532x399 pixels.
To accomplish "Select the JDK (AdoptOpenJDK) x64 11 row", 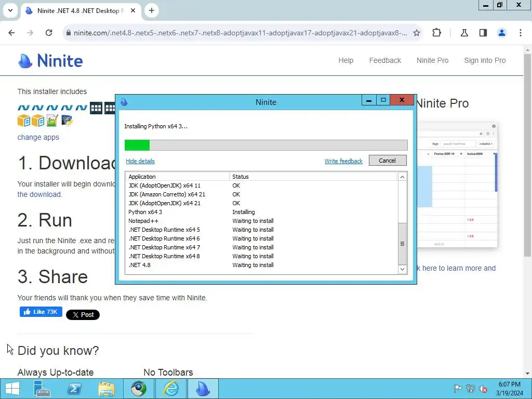I will point(261,185).
